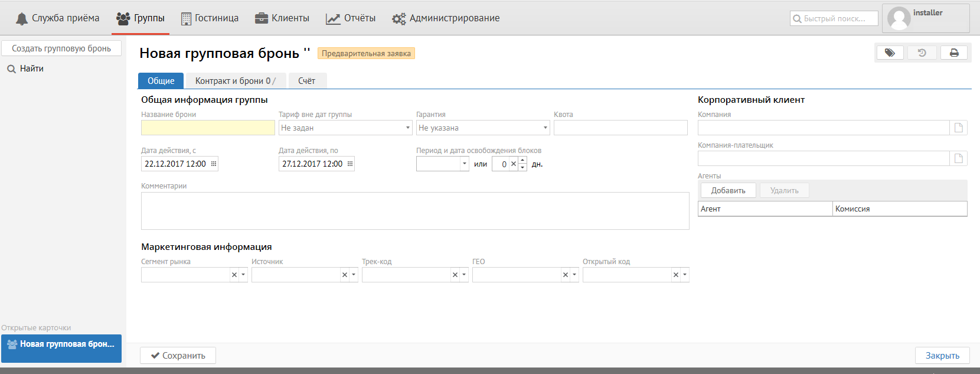Expand the Тариф вне дат группы dropdown

pyautogui.click(x=407, y=128)
